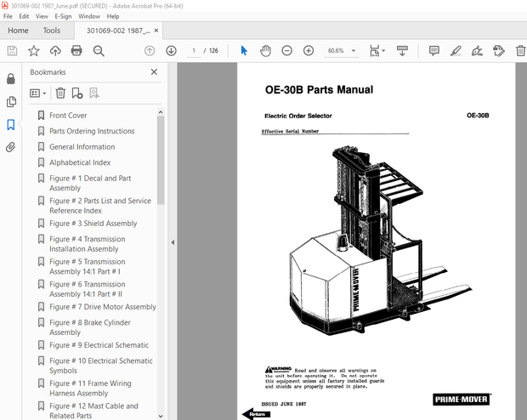The image size is (527, 420).
Task: Toggle the Bookmarks panel sidebar icon
Action: 11,124
